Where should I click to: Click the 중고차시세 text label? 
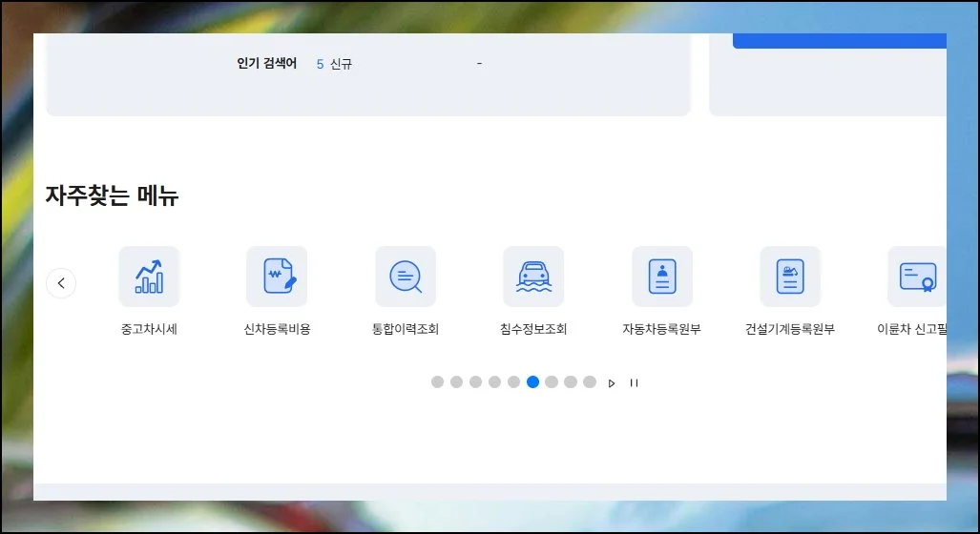[x=149, y=330]
